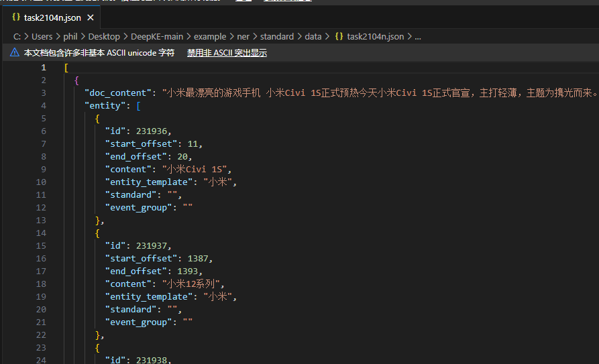599x364 pixels.
Task: Click the warning triangle icon in banner
Action: [x=15, y=52]
